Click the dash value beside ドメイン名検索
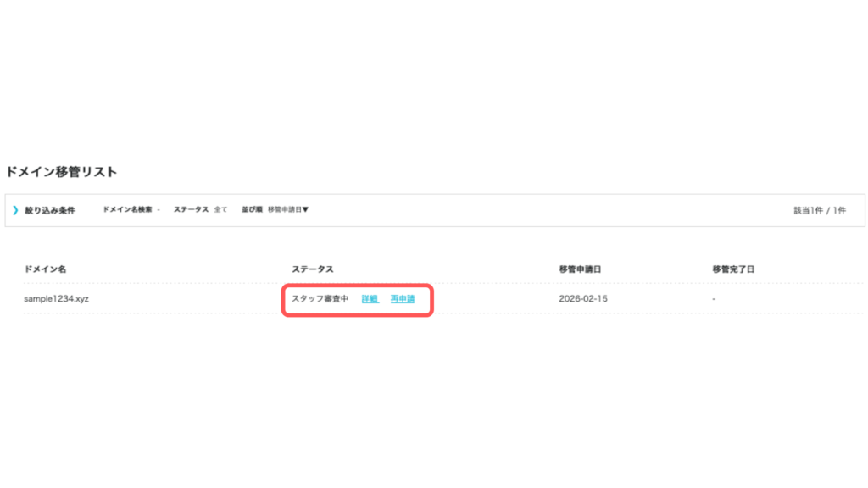 click(159, 209)
